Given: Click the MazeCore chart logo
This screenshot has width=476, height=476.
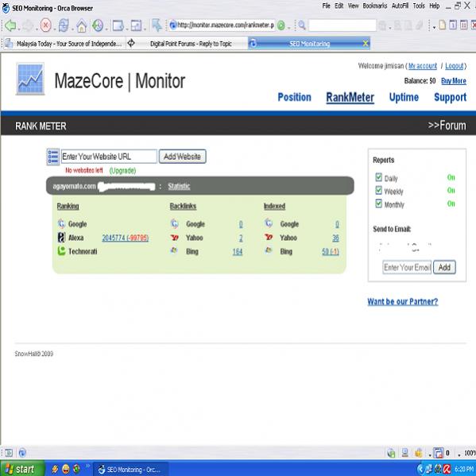Looking at the screenshot, I should [x=30, y=79].
